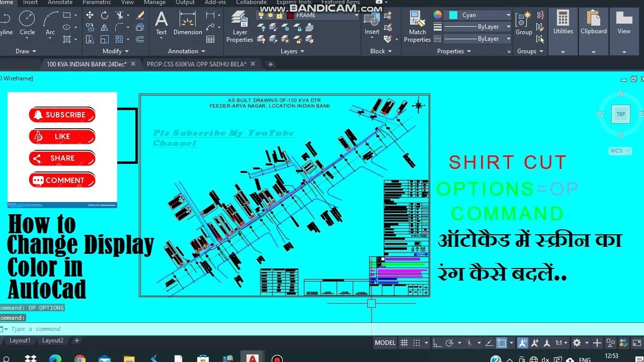
Task: Open the Annotate ribbon tab
Action: (60, 3)
